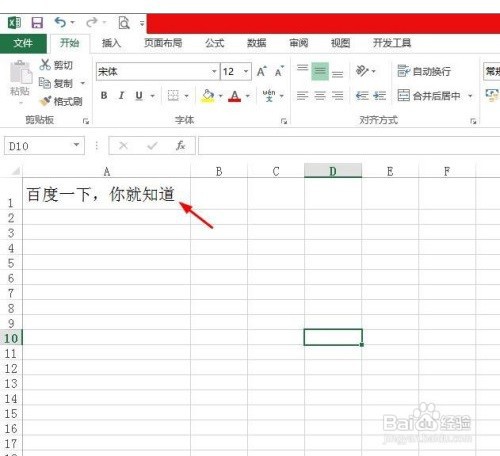Select cell with 百度一下，你就知道
The width and height of the screenshot is (500, 456).
[106, 194]
